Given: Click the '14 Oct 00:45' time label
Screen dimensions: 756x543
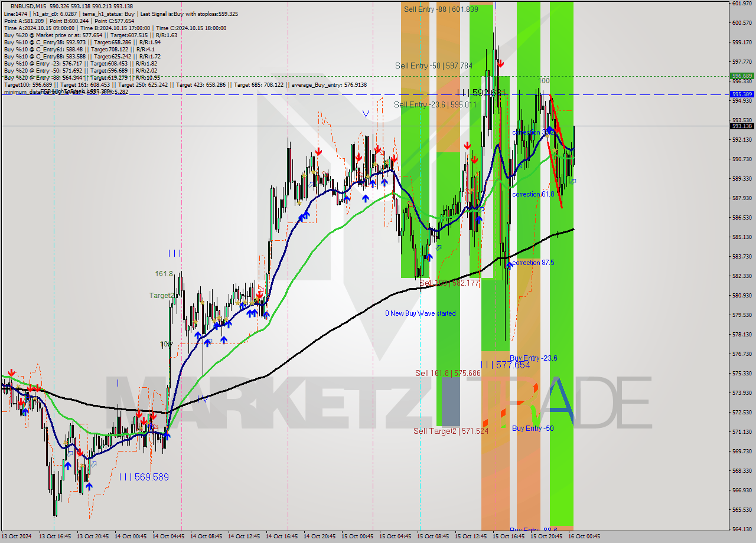Looking at the screenshot, I should tap(131, 537).
